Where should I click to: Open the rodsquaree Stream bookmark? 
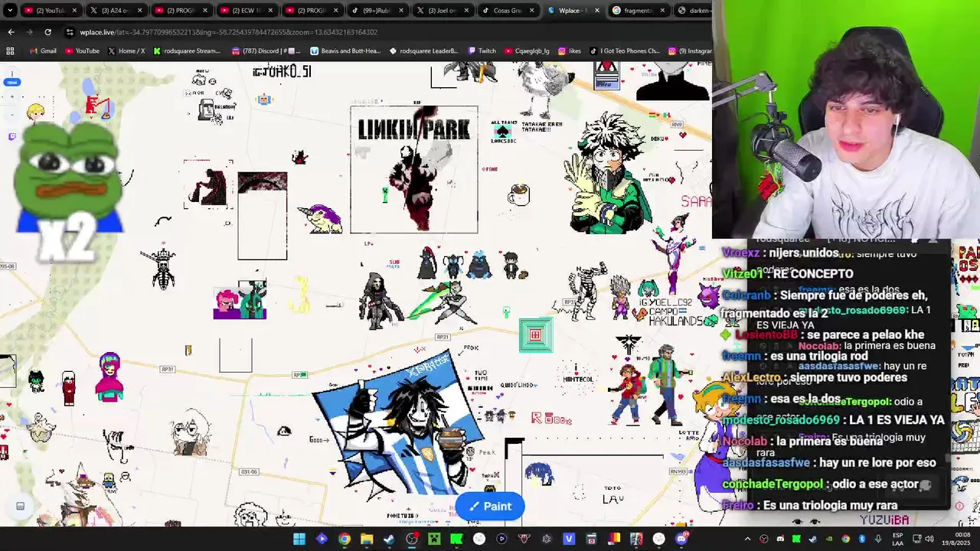coord(187,51)
